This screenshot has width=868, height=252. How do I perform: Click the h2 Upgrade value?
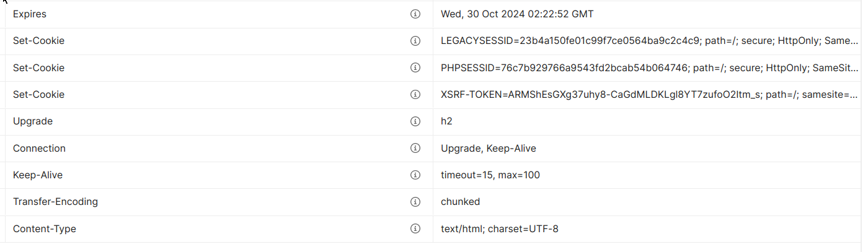tap(446, 121)
